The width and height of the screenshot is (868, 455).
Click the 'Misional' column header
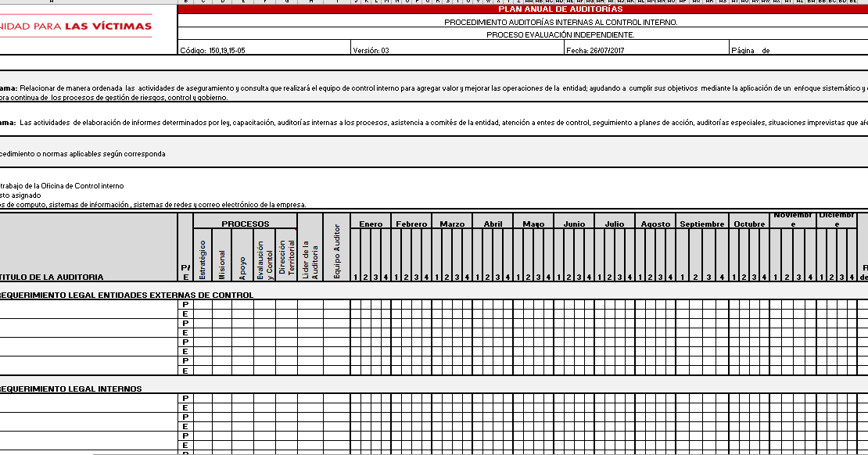point(222,255)
